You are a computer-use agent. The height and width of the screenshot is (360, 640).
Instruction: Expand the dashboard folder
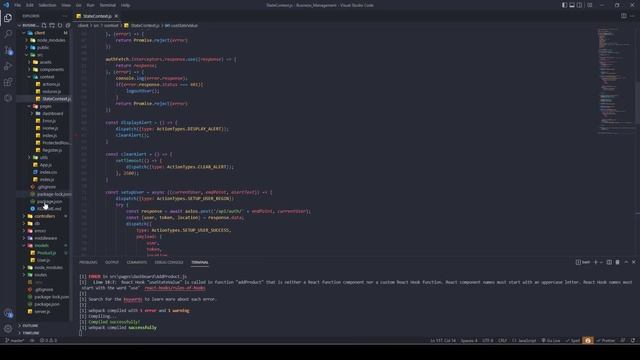point(52,113)
